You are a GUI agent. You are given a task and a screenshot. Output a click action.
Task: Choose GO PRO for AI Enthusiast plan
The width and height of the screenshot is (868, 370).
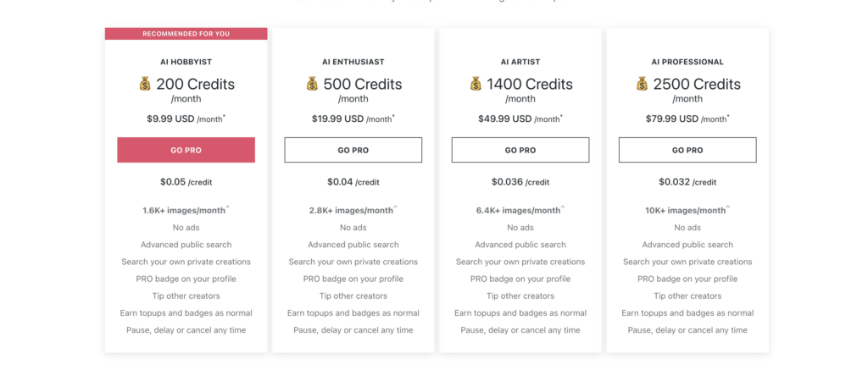point(353,150)
